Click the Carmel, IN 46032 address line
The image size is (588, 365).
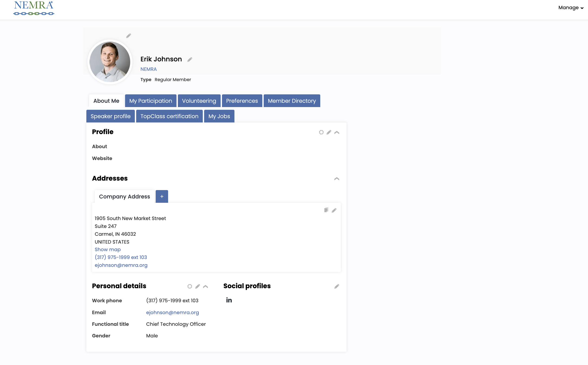pyautogui.click(x=115, y=234)
